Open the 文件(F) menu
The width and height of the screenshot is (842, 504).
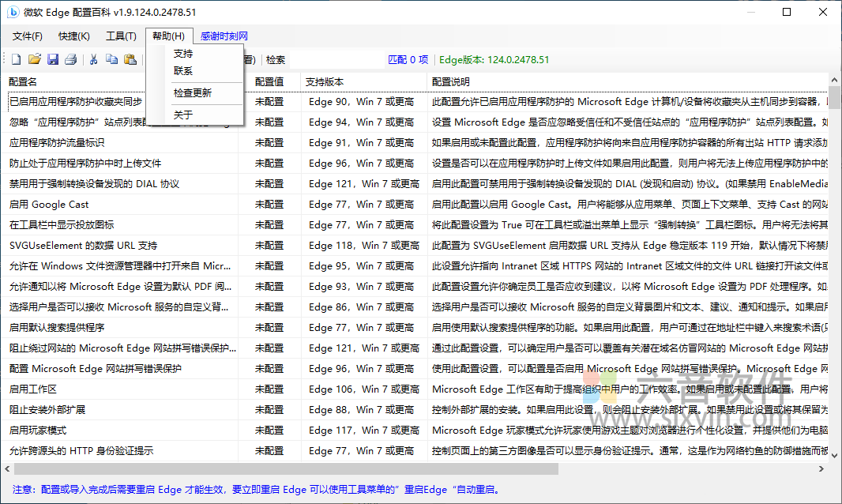point(27,36)
